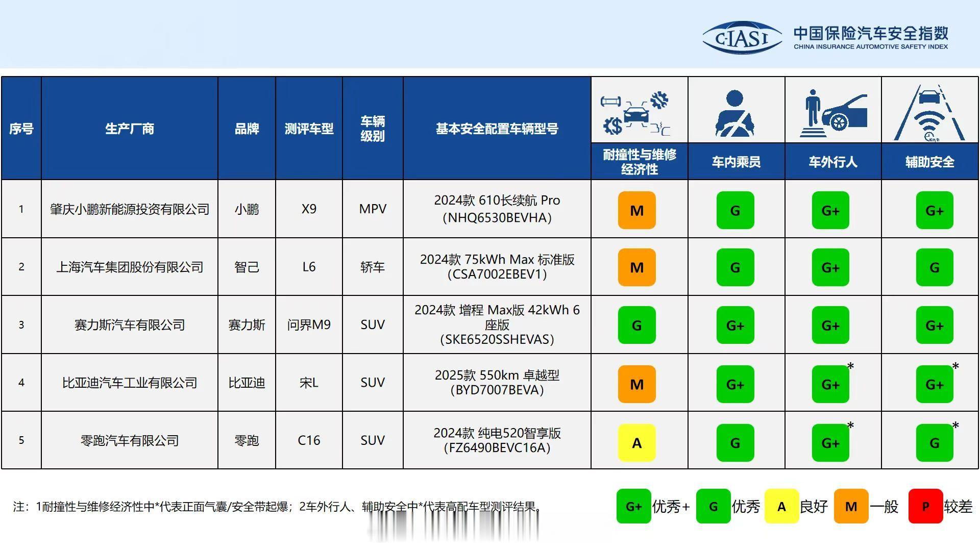Click legend orange M swatch 一般
This screenshot has width=980, height=551.
pyautogui.click(x=851, y=506)
